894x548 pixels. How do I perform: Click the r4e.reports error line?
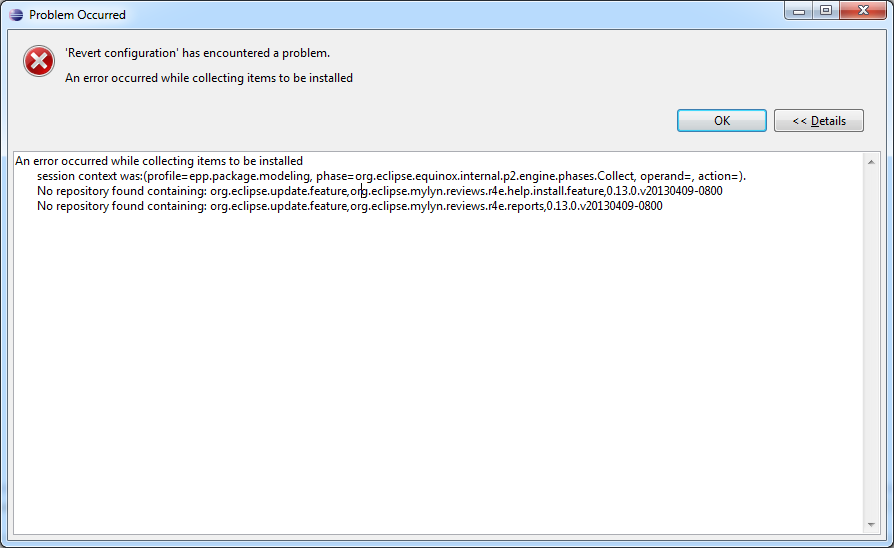click(x=350, y=206)
